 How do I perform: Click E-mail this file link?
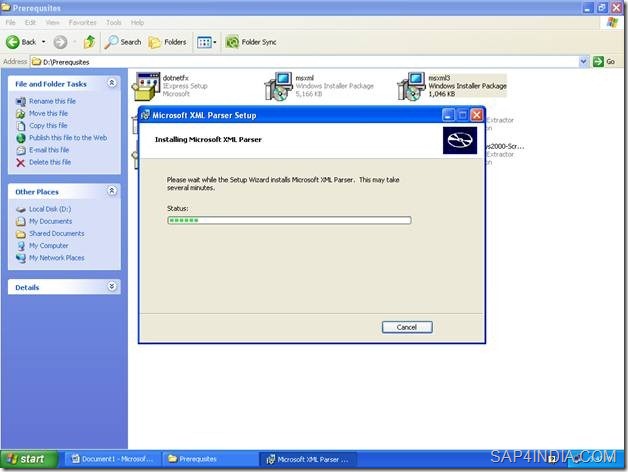point(49,150)
